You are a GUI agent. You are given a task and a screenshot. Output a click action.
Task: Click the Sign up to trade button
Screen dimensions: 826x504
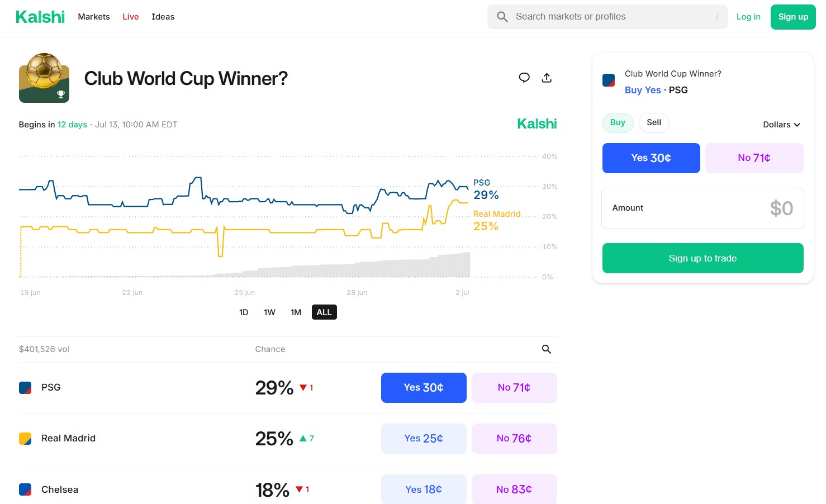702,258
